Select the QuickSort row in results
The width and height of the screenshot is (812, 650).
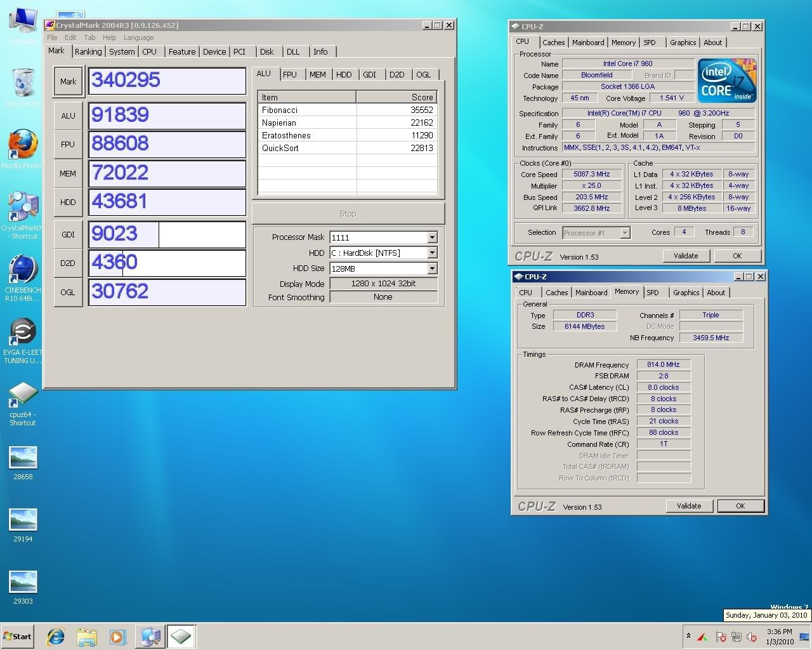348,148
